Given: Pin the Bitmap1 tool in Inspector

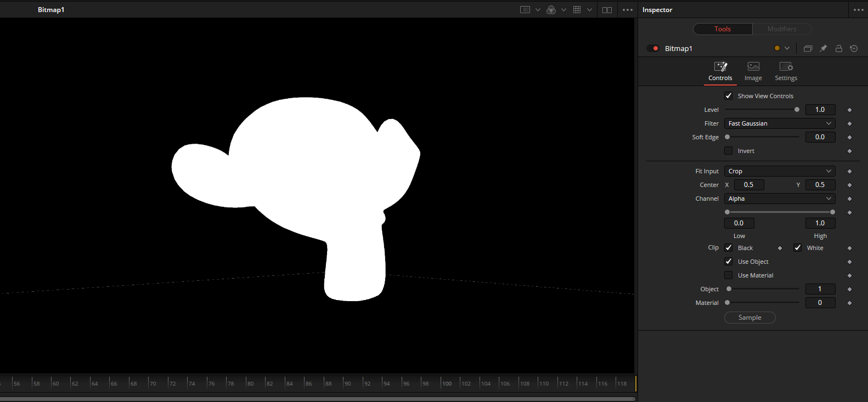Looking at the screenshot, I should click(x=823, y=48).
